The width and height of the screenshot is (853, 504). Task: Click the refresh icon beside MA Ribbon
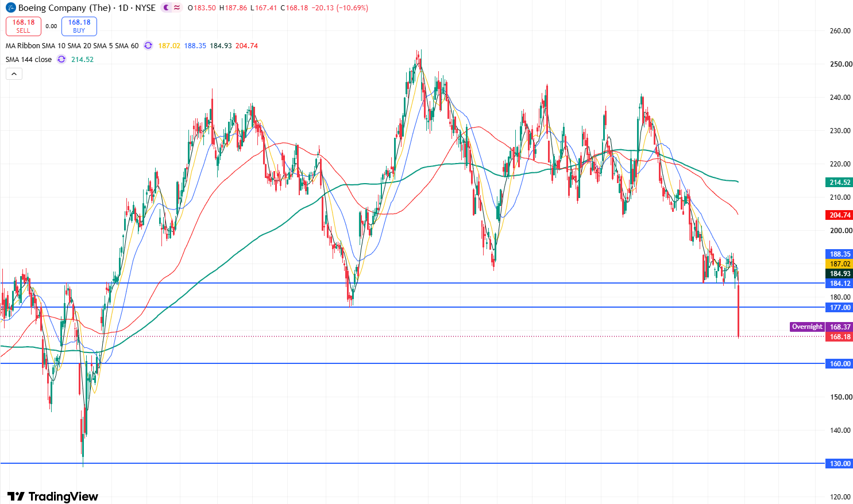coord(148,46)
